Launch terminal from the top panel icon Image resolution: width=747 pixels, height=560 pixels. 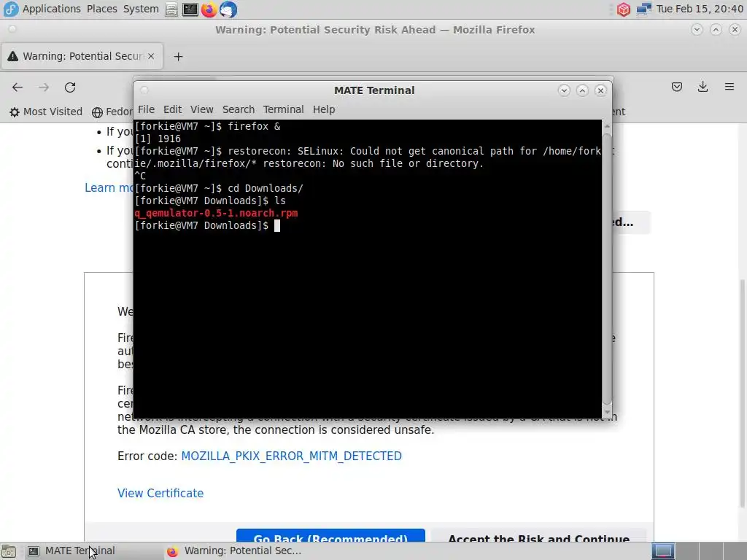(190, 9)
